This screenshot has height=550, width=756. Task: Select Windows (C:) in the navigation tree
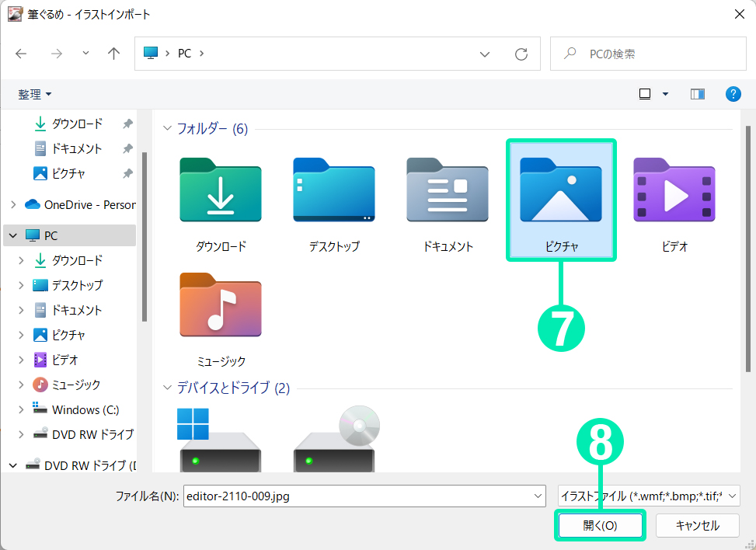pyautogui.click(x=85, y=409)
